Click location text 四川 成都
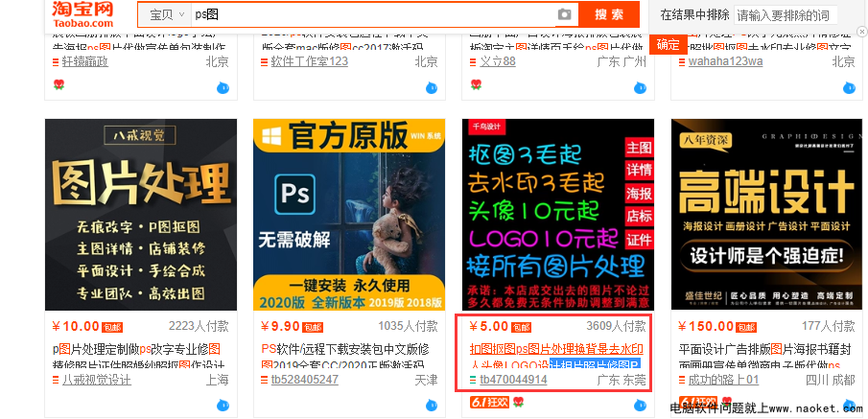This screenshot has height=419, width=868. tap(831, 380)
